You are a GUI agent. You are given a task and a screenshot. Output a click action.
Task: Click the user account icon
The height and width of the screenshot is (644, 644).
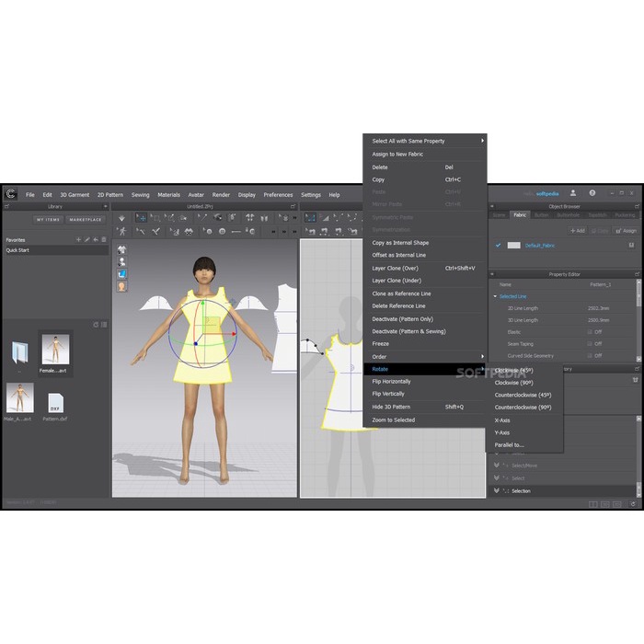point(573,193)
